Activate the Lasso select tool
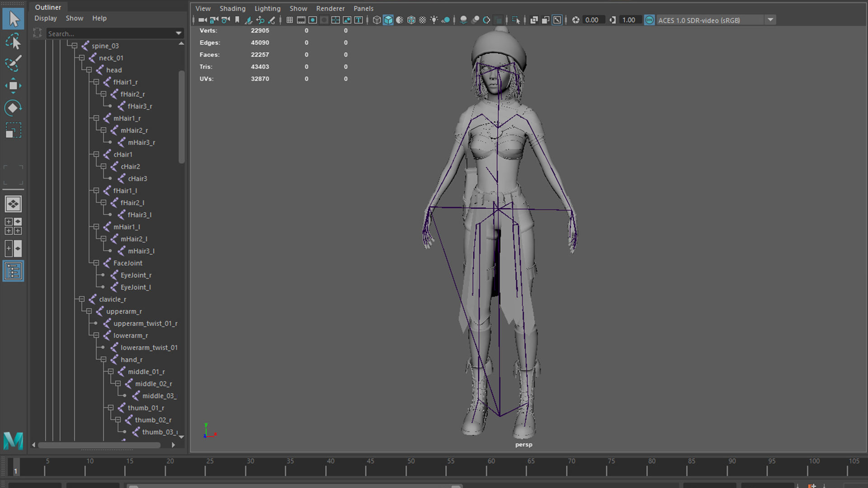 click(x=14, y=42)
